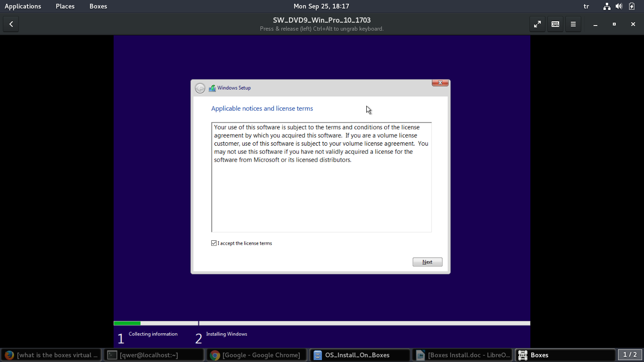This screenshot has height=362, width=644.
Task: Open the tr keyboard layout indicator
Action: tap(586, 6)
